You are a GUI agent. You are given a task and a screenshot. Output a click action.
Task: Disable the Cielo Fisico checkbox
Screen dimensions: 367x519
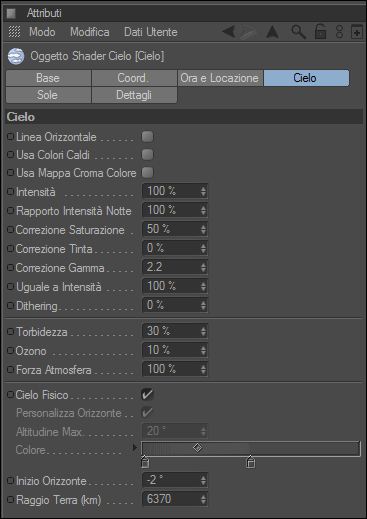[147, 395]
